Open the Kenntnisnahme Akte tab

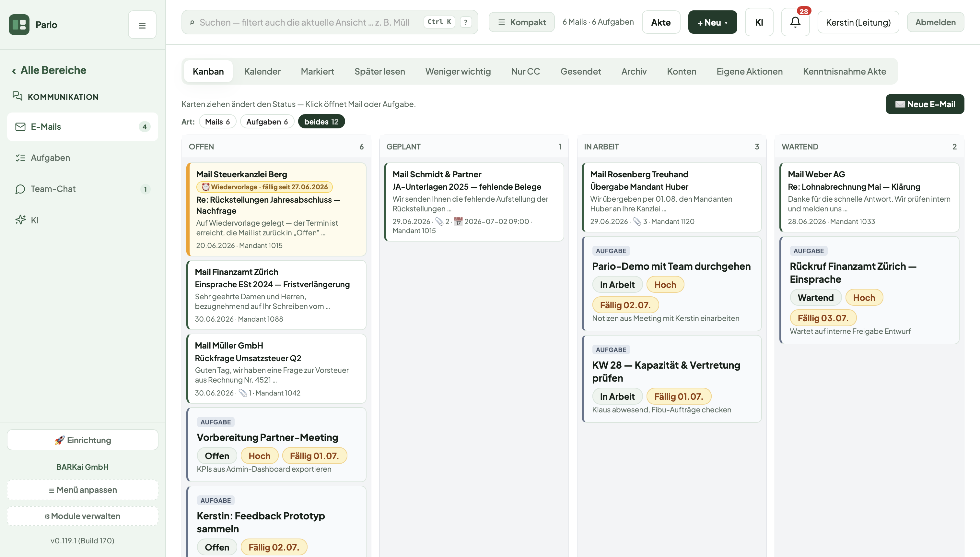click(844, 71)
